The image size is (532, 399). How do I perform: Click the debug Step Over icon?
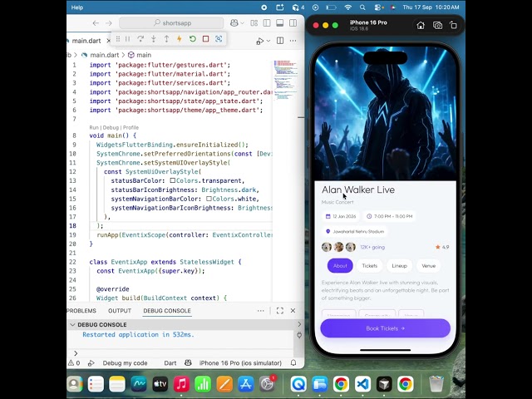pos(140,39)
